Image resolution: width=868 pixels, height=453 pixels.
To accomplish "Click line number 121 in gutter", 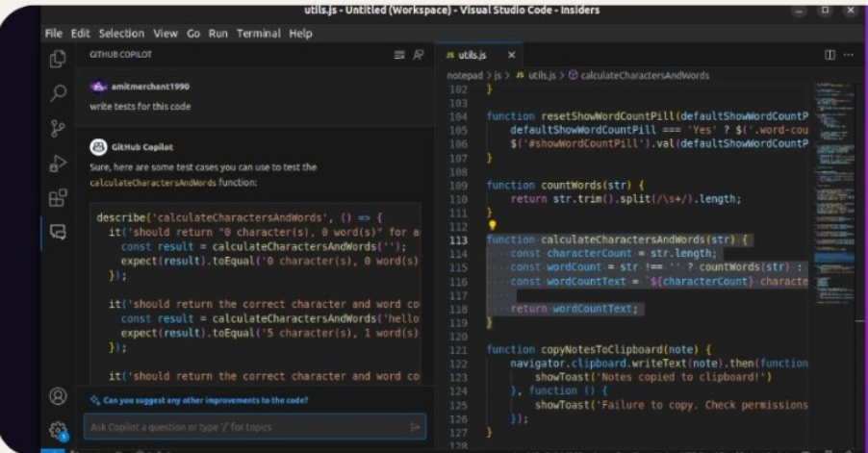I will point(458,350).
